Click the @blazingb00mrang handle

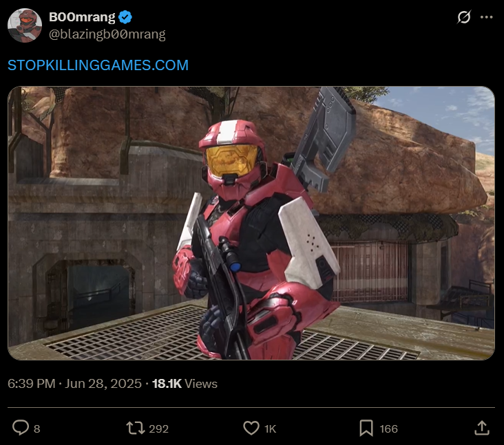[107, 34]
